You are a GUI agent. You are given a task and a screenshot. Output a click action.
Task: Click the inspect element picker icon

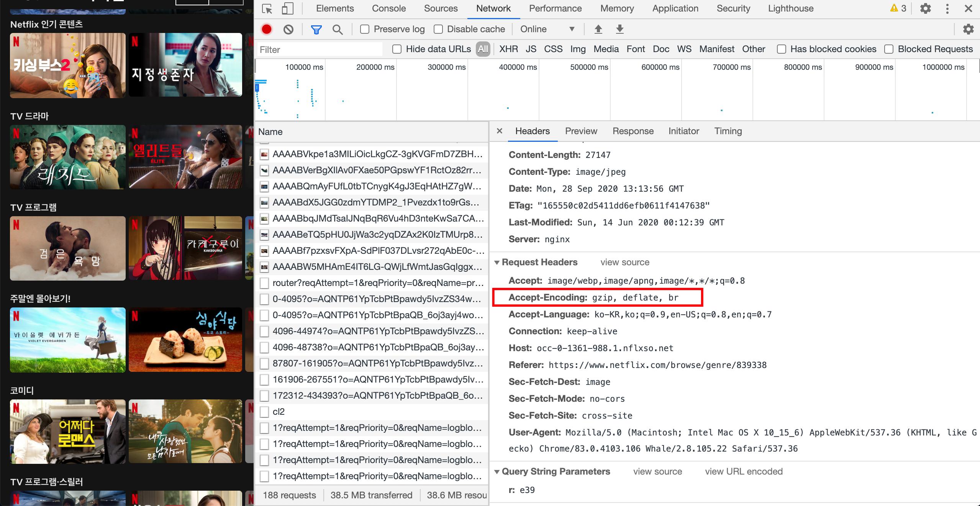(x=267, y=8)
